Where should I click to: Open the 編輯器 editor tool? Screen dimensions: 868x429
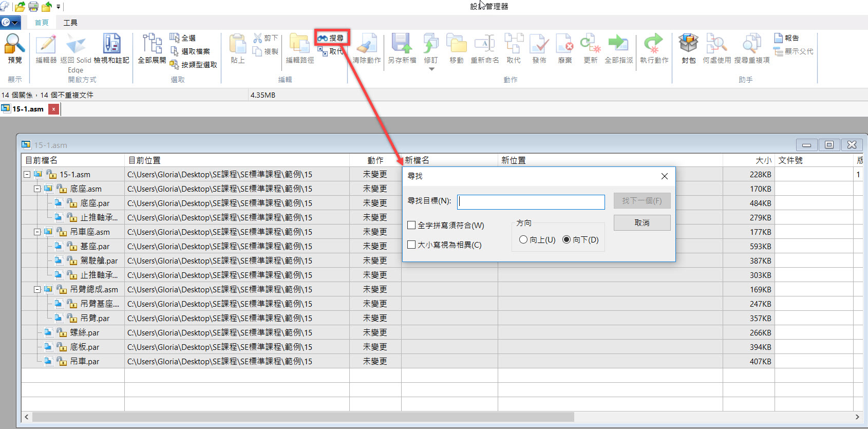[46, 48]
